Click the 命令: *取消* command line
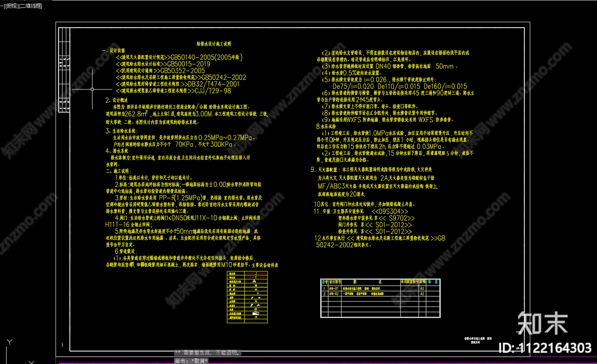The width and height of the screenshot is (597, 364). point(191,361)
